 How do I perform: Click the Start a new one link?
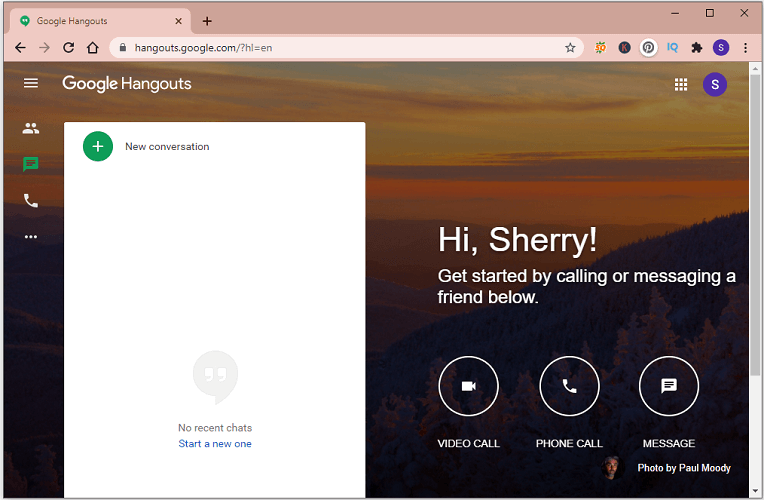click(x=215, y=443)
